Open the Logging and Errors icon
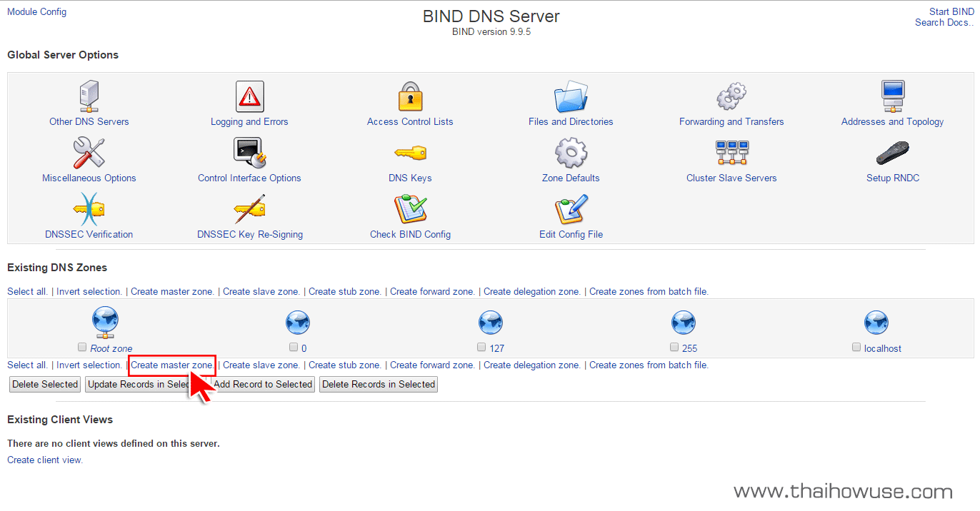This screenshot has height=511, width=980. (249, 96)
